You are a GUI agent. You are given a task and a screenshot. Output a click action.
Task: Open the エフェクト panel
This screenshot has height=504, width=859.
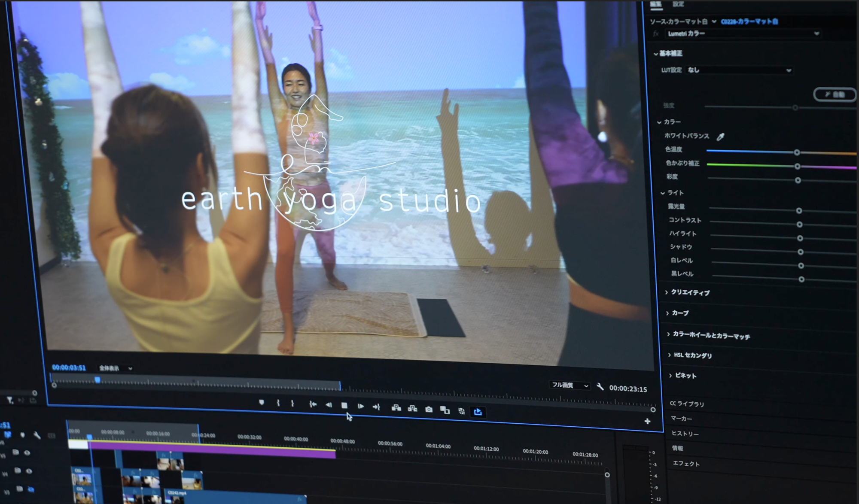[686, 464]
